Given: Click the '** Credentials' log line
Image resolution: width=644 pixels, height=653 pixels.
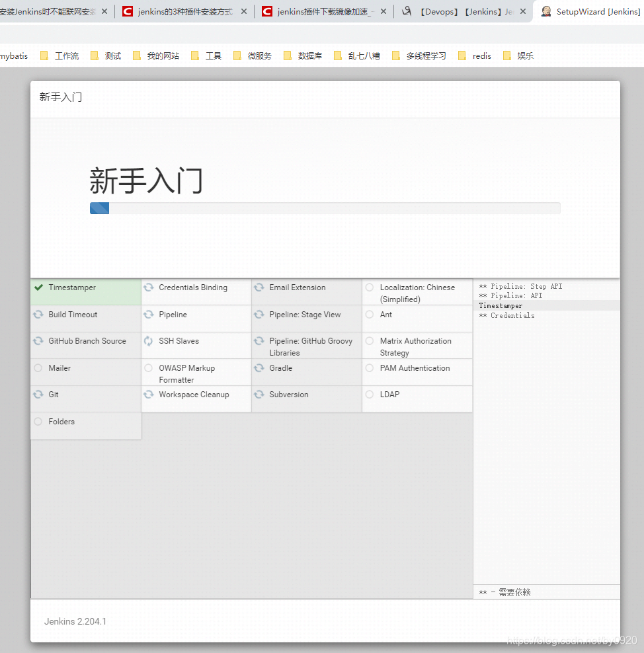Looking at the screenshot, I should (x=507, y=315).
